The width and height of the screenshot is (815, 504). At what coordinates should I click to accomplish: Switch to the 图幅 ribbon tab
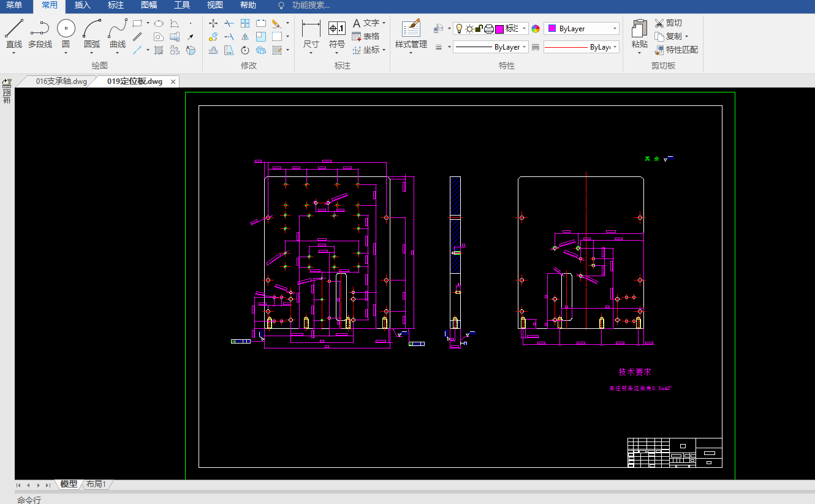[x=149, y=6]
